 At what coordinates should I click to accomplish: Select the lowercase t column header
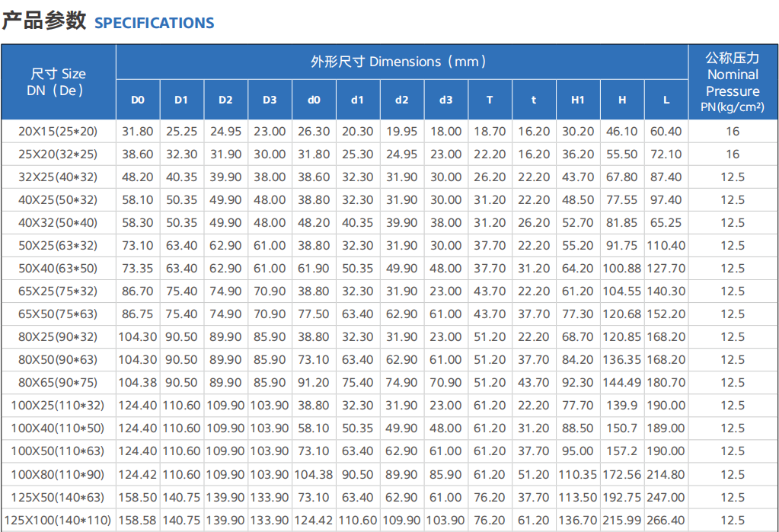(534, 100)
